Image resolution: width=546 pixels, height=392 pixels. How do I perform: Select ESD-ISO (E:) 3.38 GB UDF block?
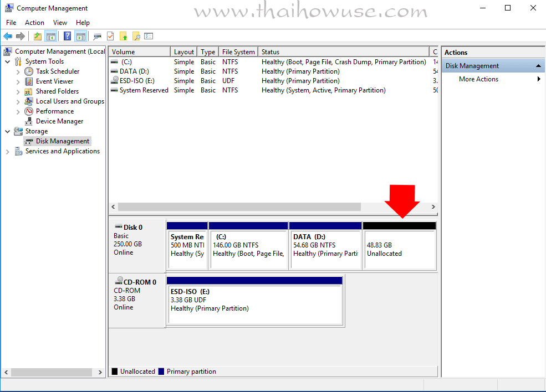255,301
